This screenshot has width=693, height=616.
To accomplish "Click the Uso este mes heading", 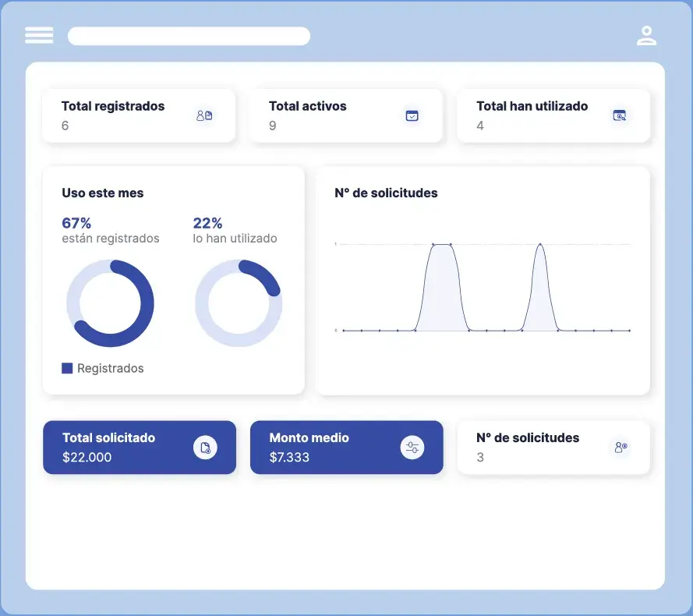I will point(103,193).
